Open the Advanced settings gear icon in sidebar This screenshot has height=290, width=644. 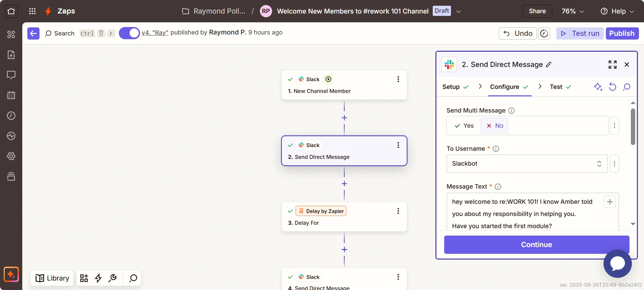click(11, 156)
